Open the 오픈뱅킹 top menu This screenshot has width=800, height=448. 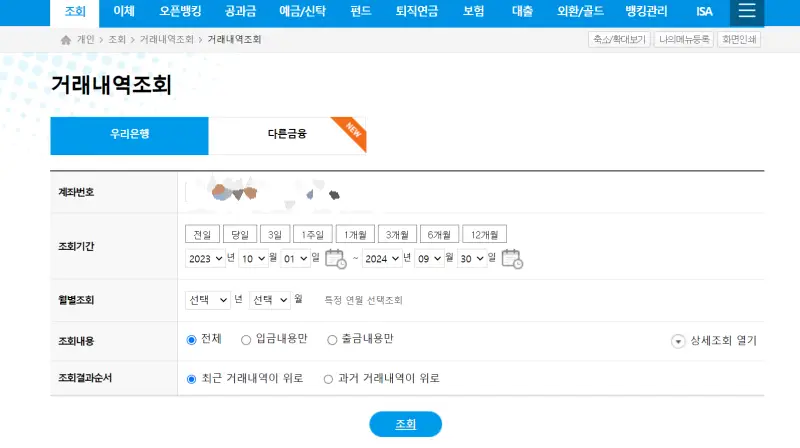click(x=180, y=12)
